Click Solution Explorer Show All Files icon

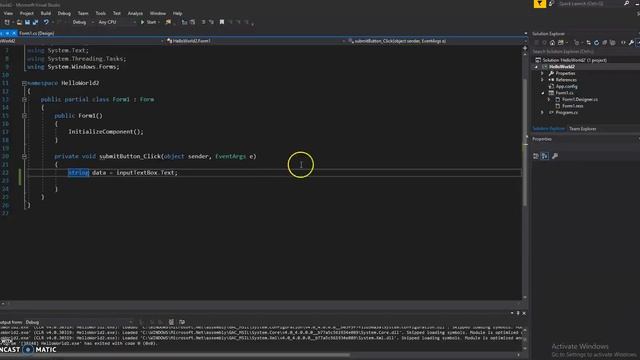pos(612,42)
